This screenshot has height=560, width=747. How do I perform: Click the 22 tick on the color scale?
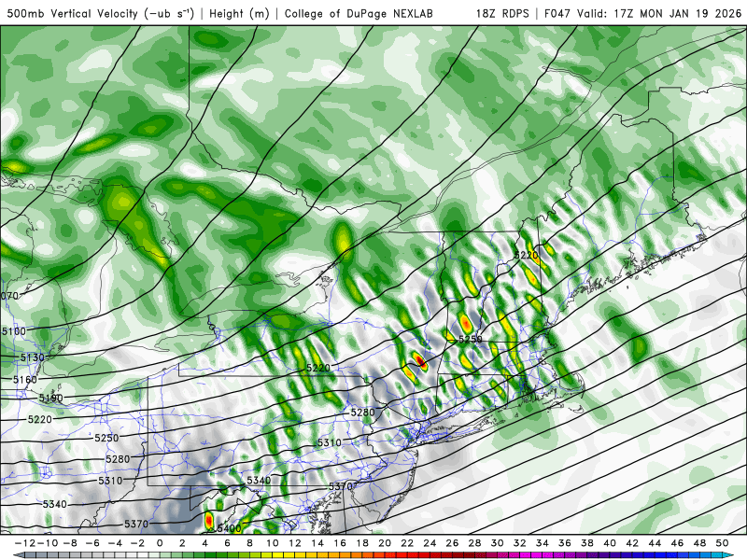pyautogui.click(x=407, y=543)
